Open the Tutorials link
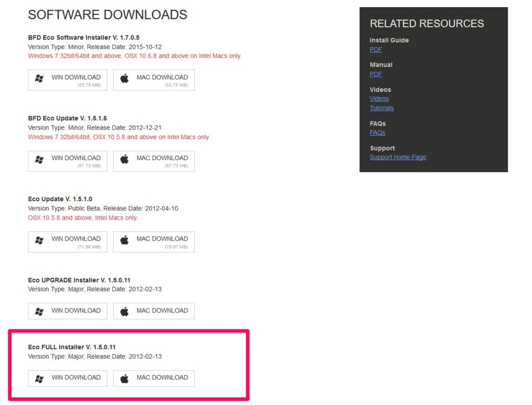 pyautogui.click(x=382, y=108)
